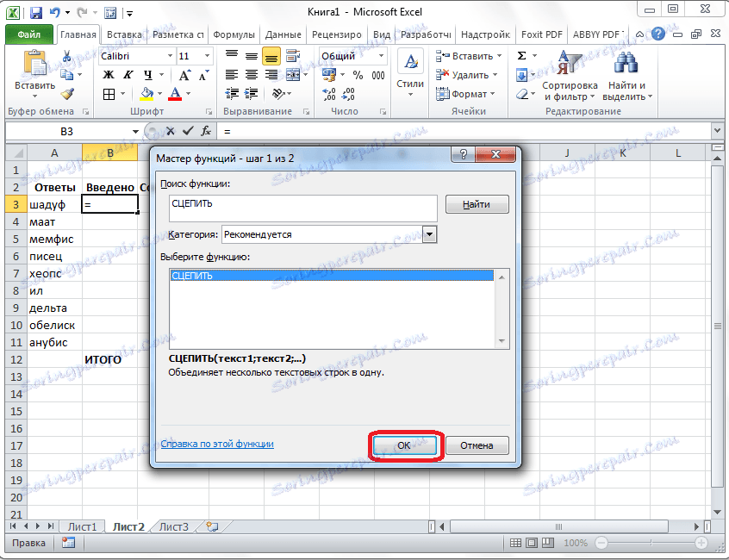
Task: Switch to the Вид ribbon tab
Action: [x=382, y=34]
